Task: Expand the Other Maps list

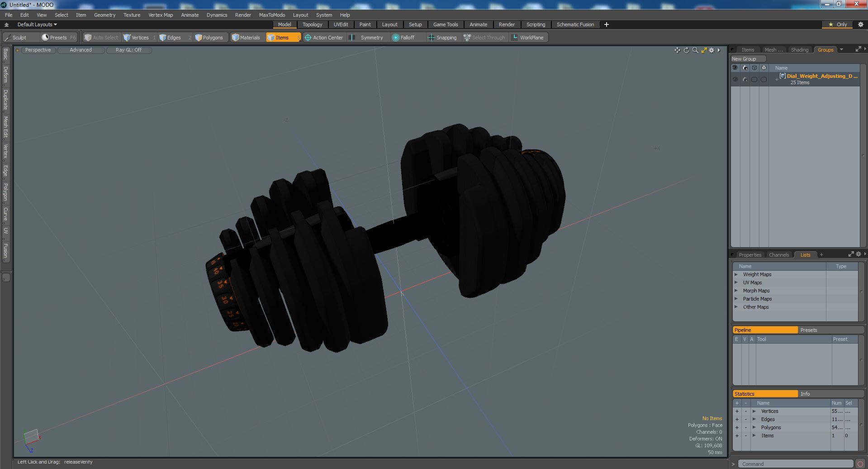Action: [x=736, y=307]
